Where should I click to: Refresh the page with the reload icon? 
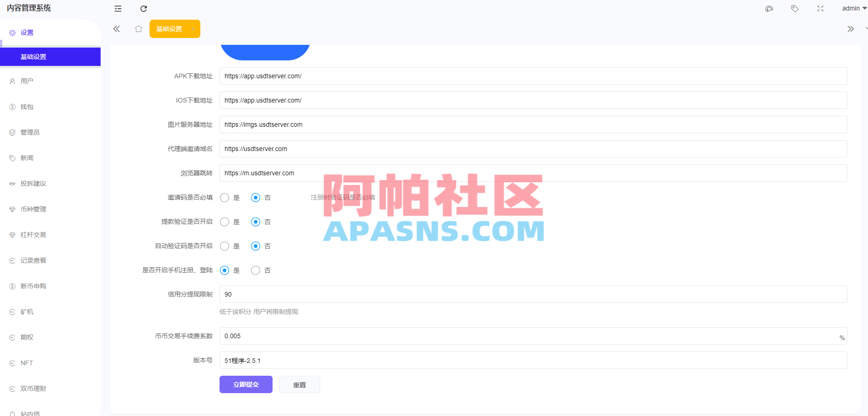coord(144,8)
